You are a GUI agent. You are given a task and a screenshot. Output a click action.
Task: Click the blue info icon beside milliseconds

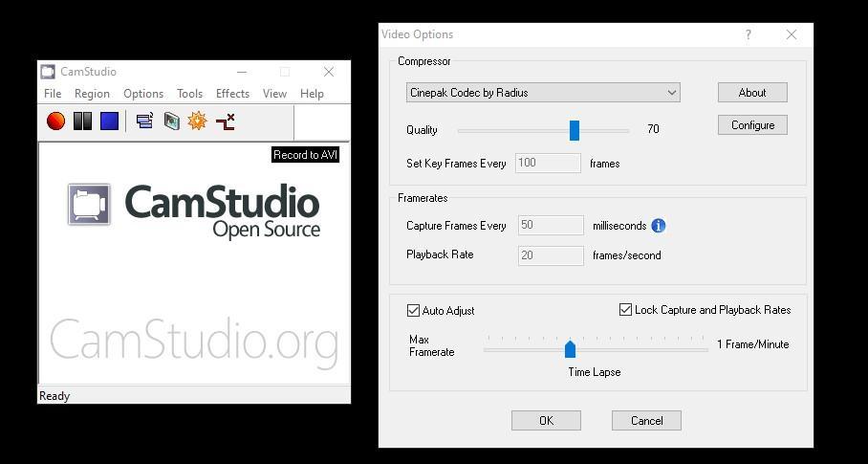coord(659,226)
